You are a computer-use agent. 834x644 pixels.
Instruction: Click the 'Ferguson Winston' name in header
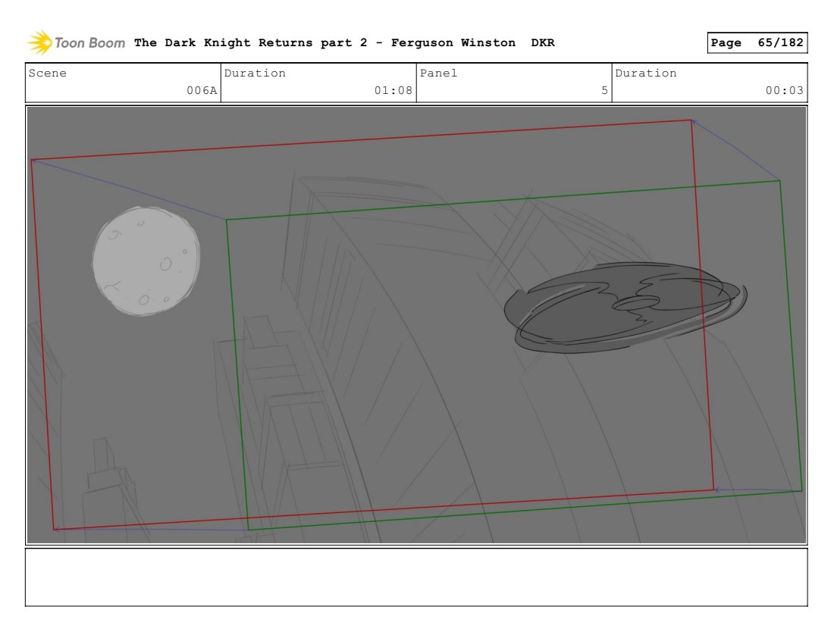pyautogui.click(x=453, y=42)
